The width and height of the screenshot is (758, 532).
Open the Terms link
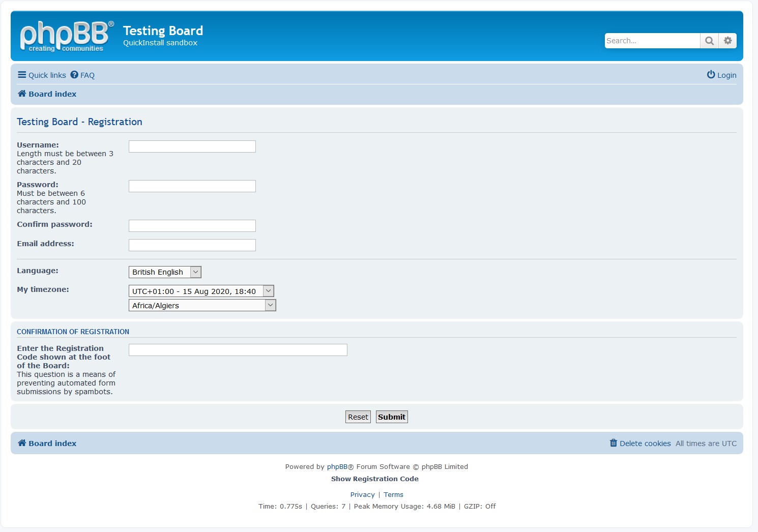pyautogui.click(x=393, y=494)
